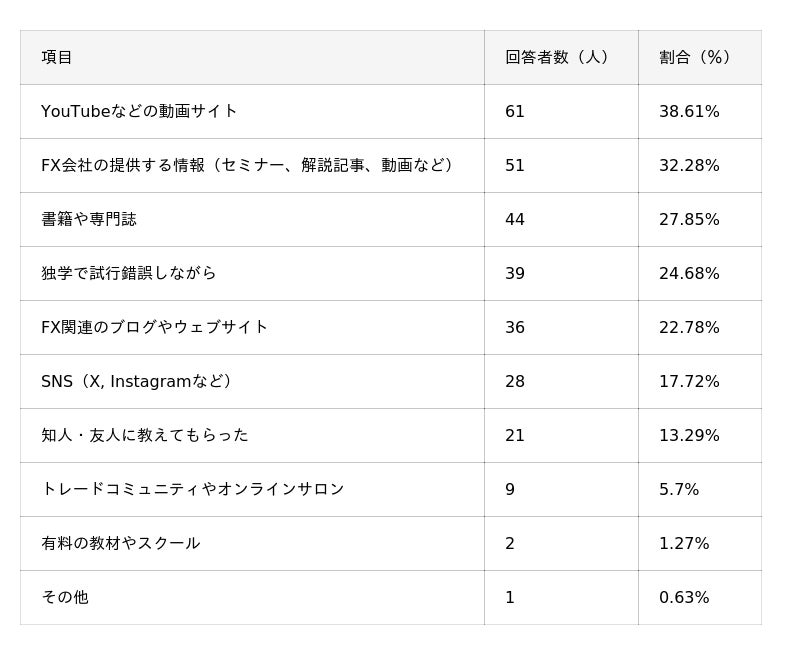Select the 17.72% percentage cell
The height and width of the screenshot is (655, 800).
click(689, 381)
